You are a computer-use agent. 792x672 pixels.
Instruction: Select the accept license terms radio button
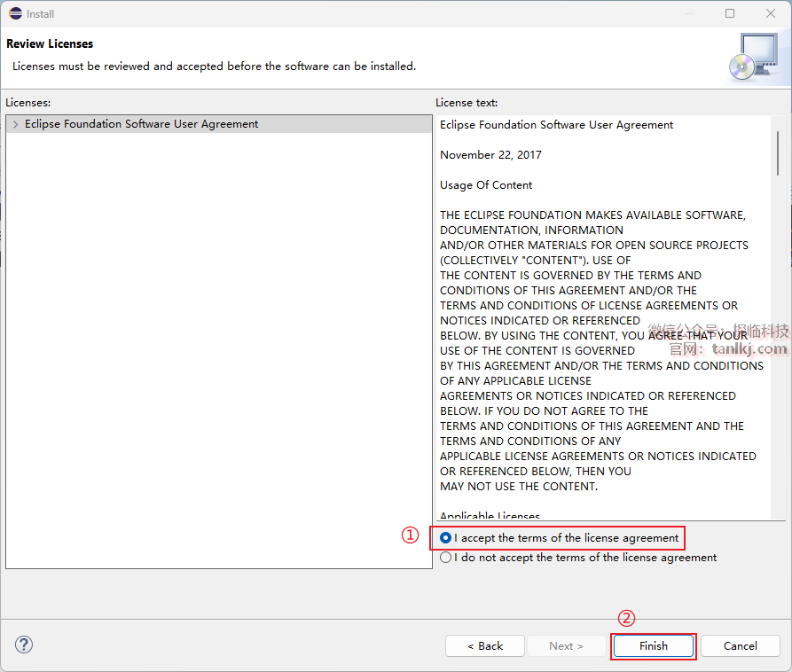(x=445, y=538)
